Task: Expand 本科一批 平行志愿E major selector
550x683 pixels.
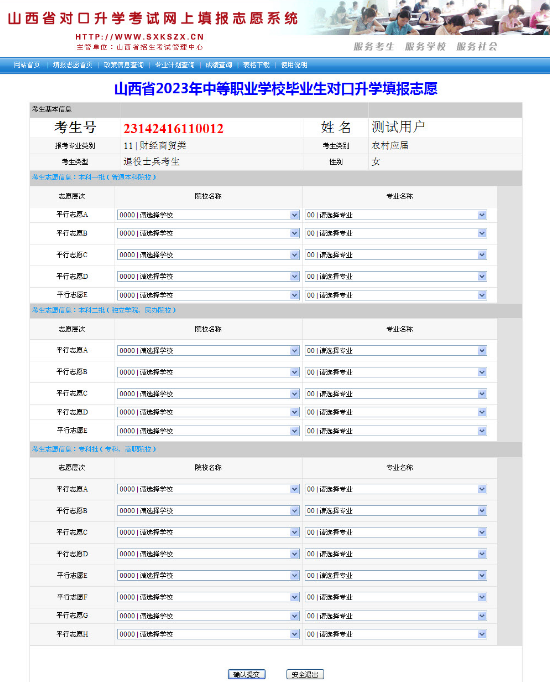Action: (395, 295)
